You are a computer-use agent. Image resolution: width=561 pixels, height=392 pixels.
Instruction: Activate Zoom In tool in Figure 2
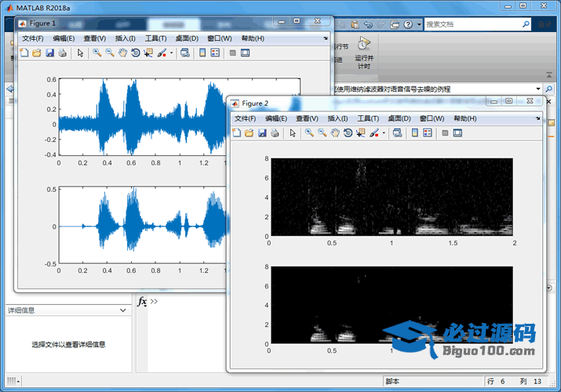(309, 133)
